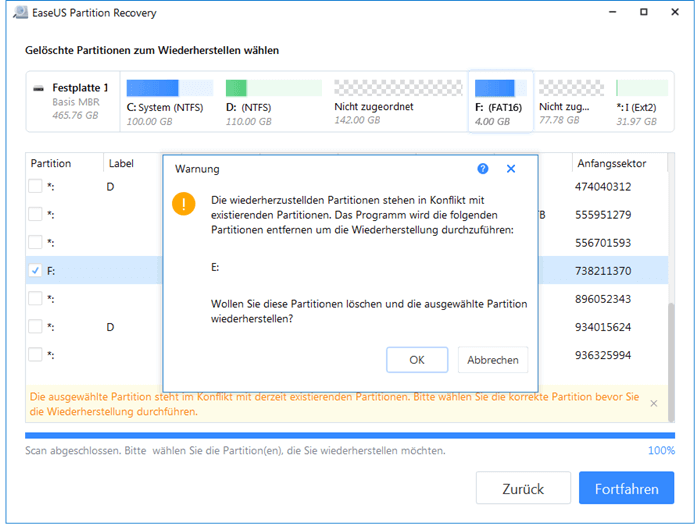Click the partition list vertical scrollbar
700x529 pixels.
(671, 362)
